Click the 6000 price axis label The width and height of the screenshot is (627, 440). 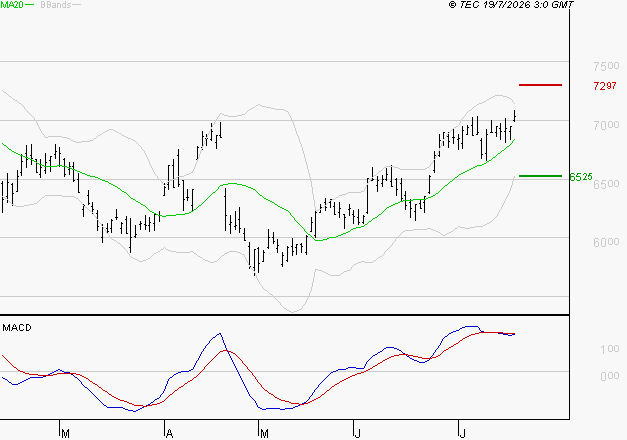pyautogui.click(x=606, y=242)
